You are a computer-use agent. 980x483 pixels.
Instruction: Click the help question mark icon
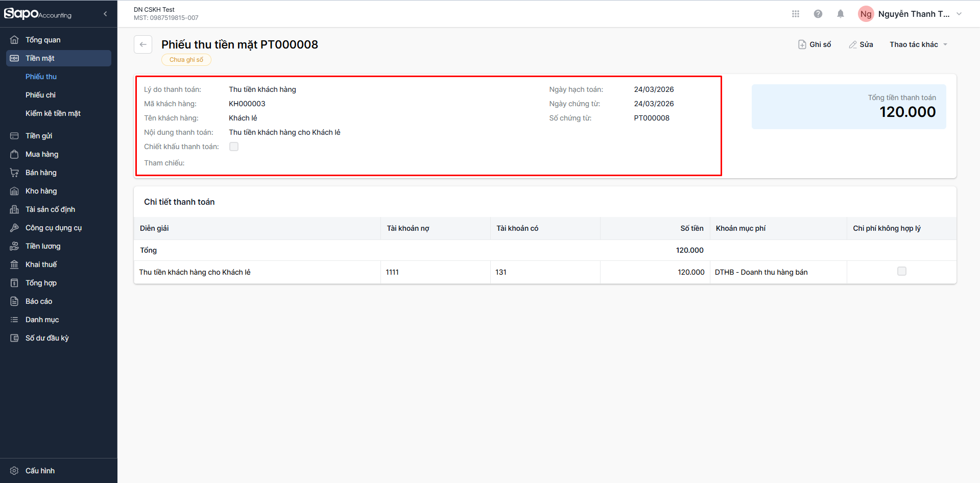point(818,14)
